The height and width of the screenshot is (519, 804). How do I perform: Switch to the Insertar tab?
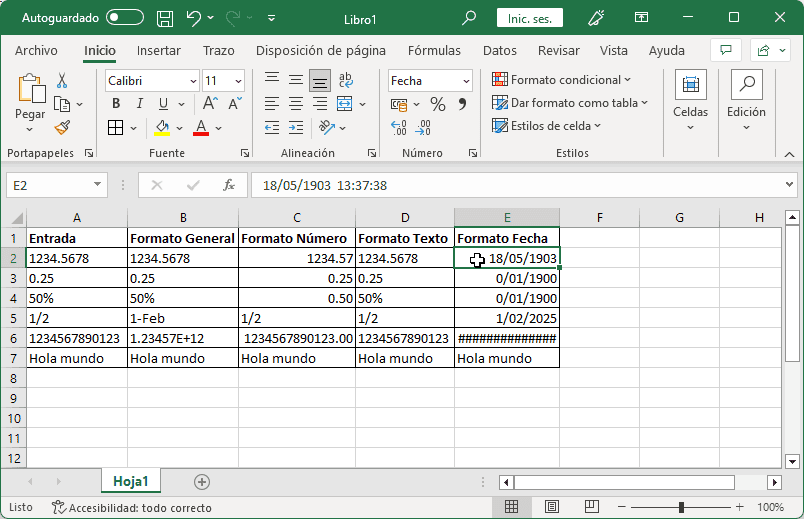click(x=159, y=50)
